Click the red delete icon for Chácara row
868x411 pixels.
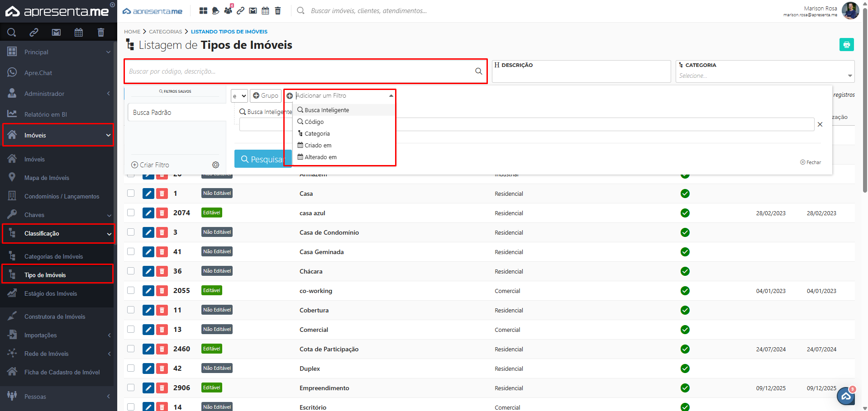point(162,271)
